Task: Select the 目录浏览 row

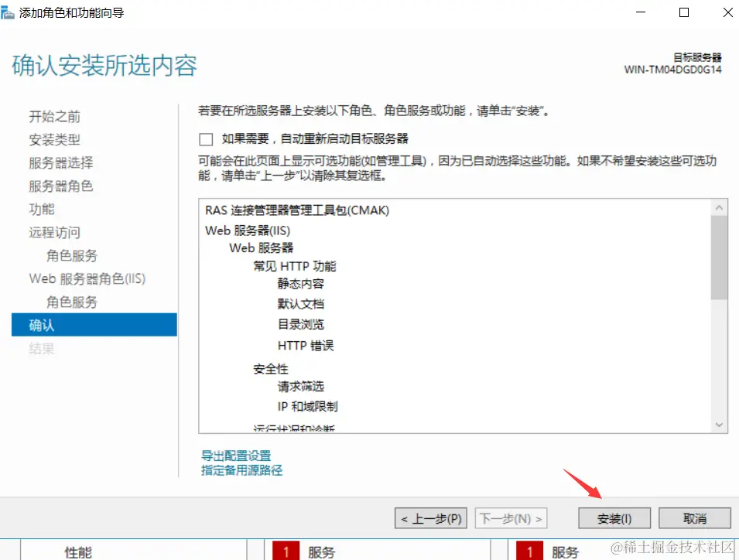Action: click(301, 324)
